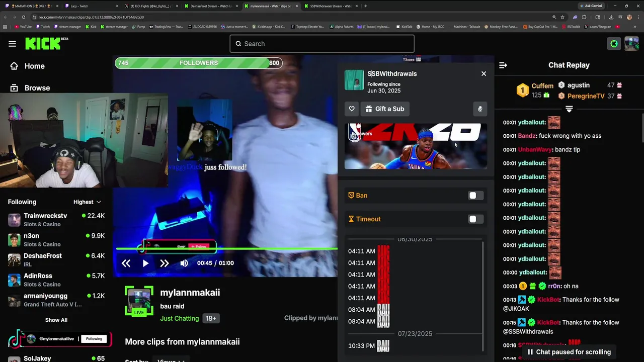644x362 pixels.
Task: Switch to SSBWithdrawals Stream browser tab
Action: tap(331, 6)
